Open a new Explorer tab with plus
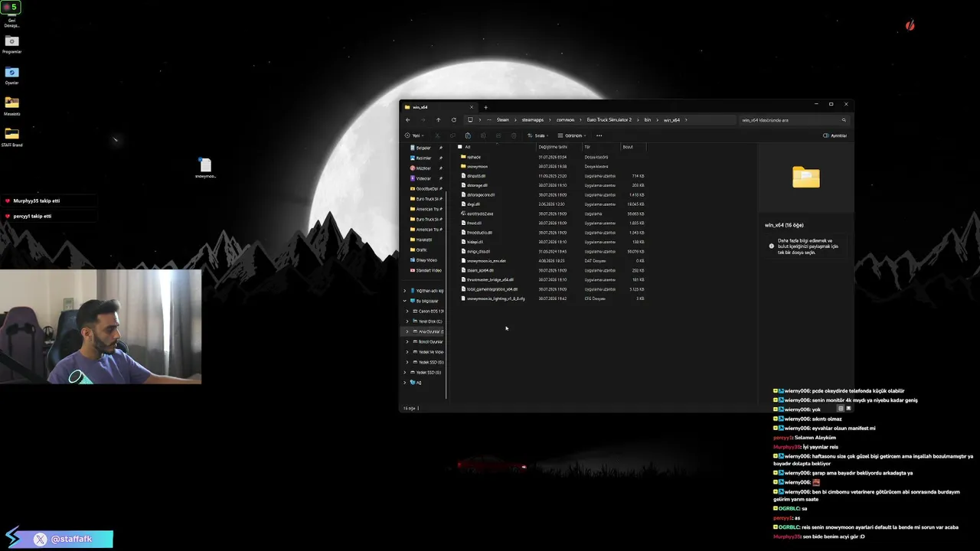 click(485, 107)
